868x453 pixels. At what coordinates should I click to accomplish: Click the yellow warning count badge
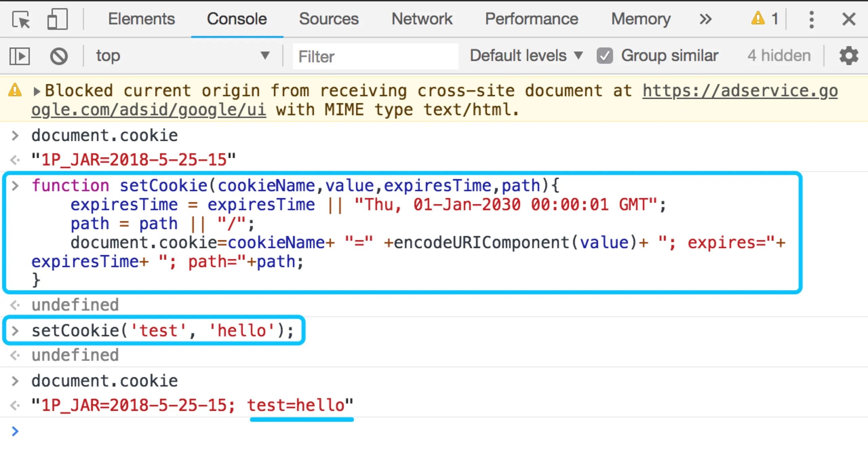click(765, 19)
